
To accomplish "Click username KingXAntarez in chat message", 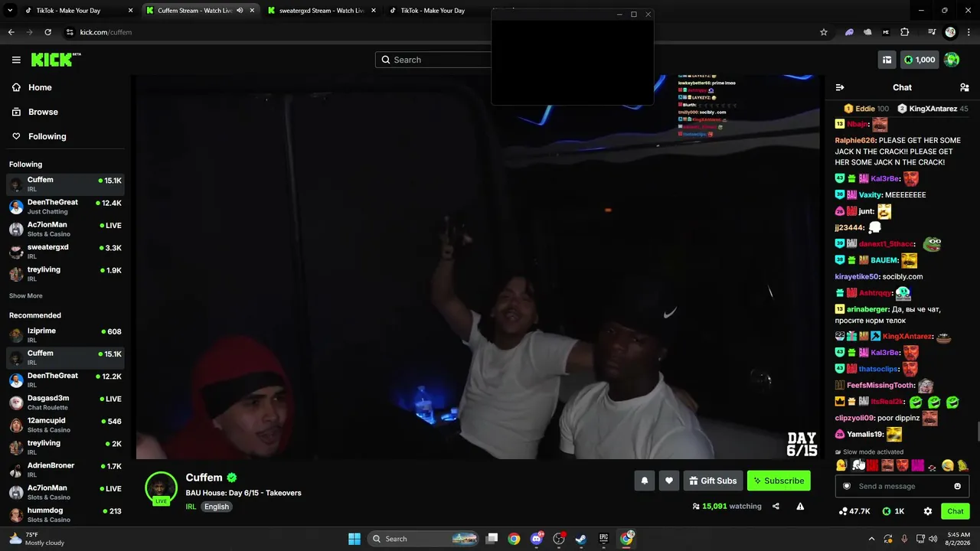I will [907, 337].
